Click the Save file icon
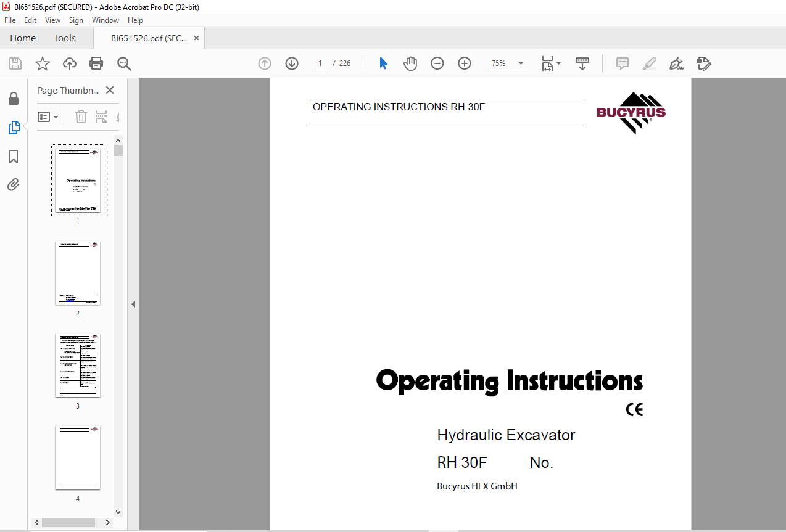The width and height of the screenshot is (786, 532). click(15, 63)
